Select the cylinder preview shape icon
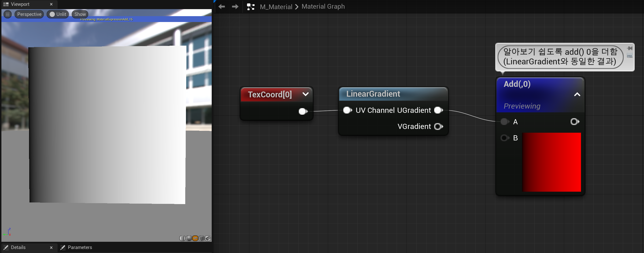The image size is (644, 253). tap(182, 238)
